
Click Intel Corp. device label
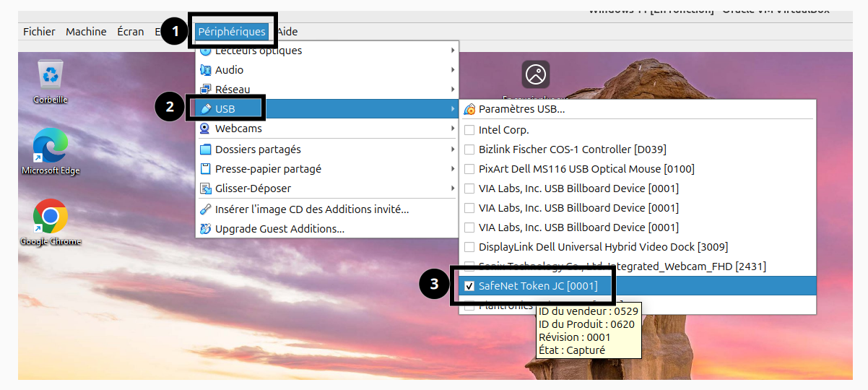(x=504, y=130)
